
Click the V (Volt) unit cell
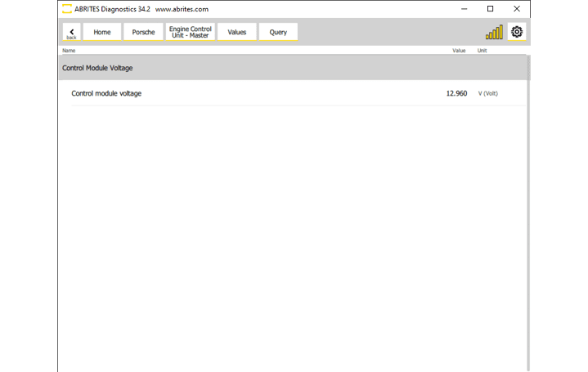(487, 93)
